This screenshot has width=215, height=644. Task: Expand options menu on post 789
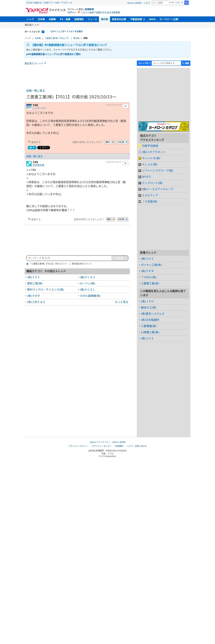click(125, 163)
